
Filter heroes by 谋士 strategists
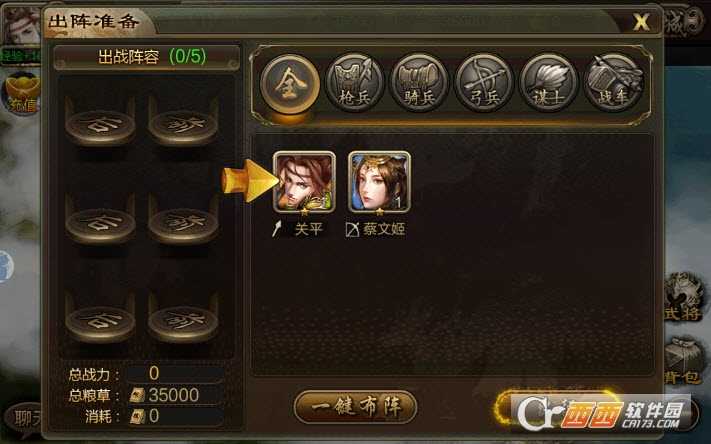549,83
